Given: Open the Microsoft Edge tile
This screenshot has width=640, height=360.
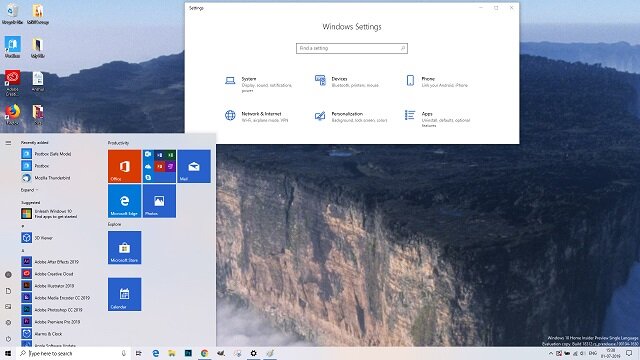Looking at the screenshot, I should (124, 201).
